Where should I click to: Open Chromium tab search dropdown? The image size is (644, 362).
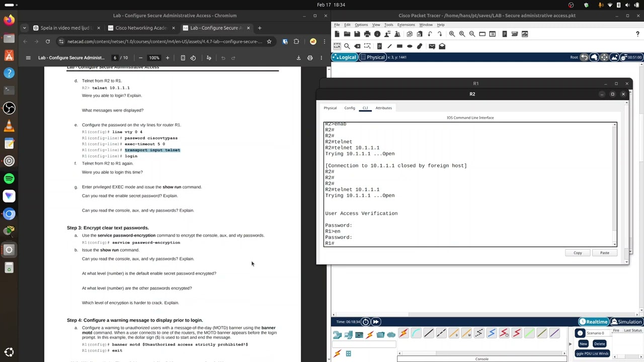pos(24,28)
